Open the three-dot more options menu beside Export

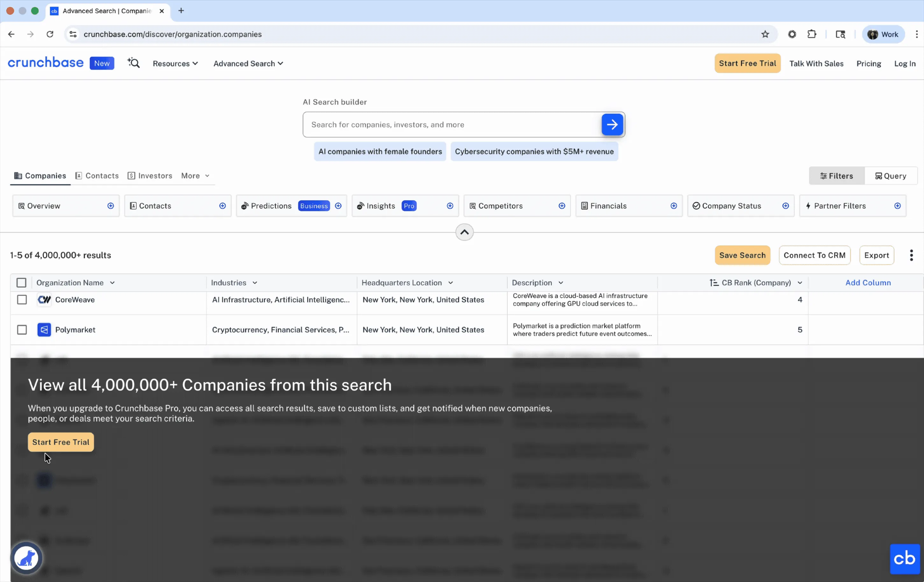(911, 255)
